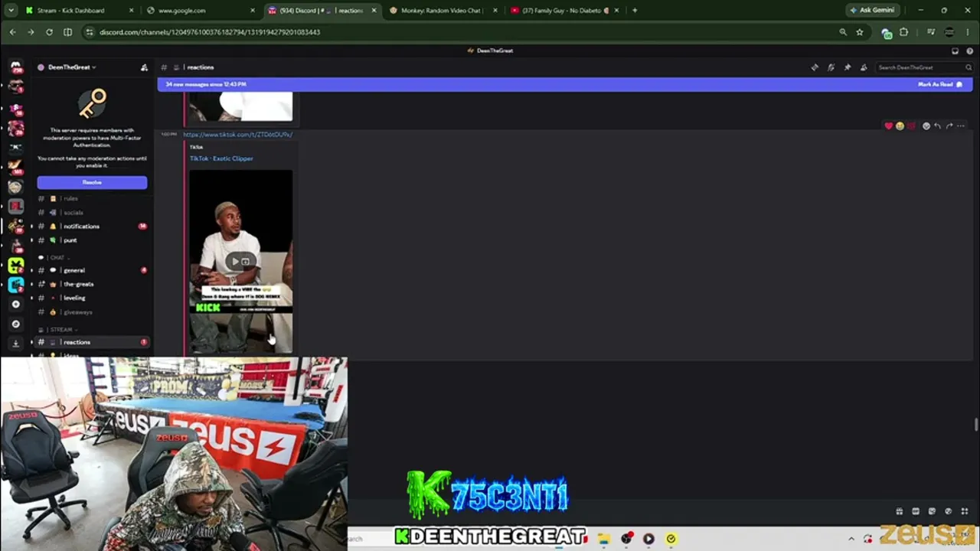This screenshot has width=980, height=551.
Task: Open a new Chrome tab
Action: pos(635,11)
